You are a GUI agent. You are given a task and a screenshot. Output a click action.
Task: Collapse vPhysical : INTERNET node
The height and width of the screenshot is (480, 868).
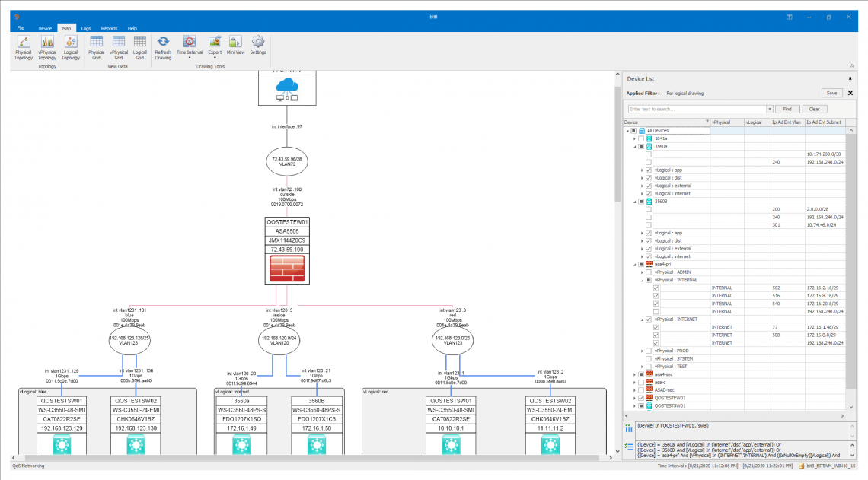[x=642, y=319]
